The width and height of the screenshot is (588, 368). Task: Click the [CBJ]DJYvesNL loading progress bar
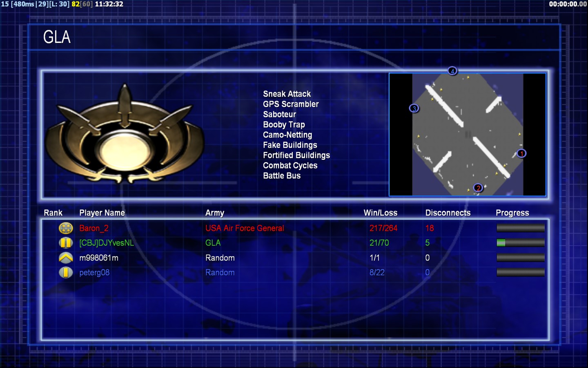click(520, 243)
